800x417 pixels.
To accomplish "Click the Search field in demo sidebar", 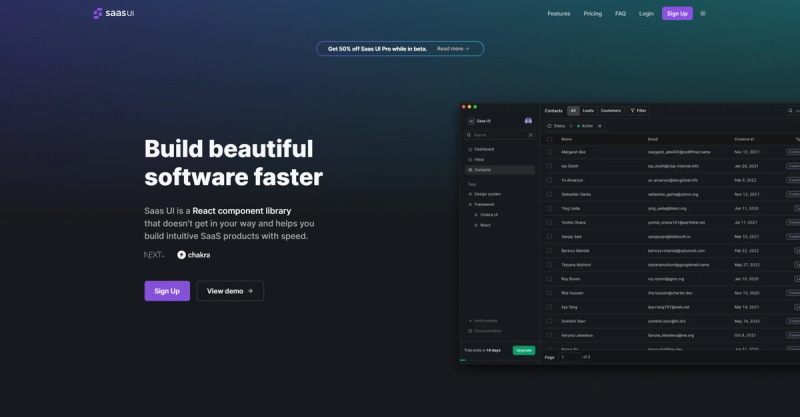I will (x=499, y=135).
